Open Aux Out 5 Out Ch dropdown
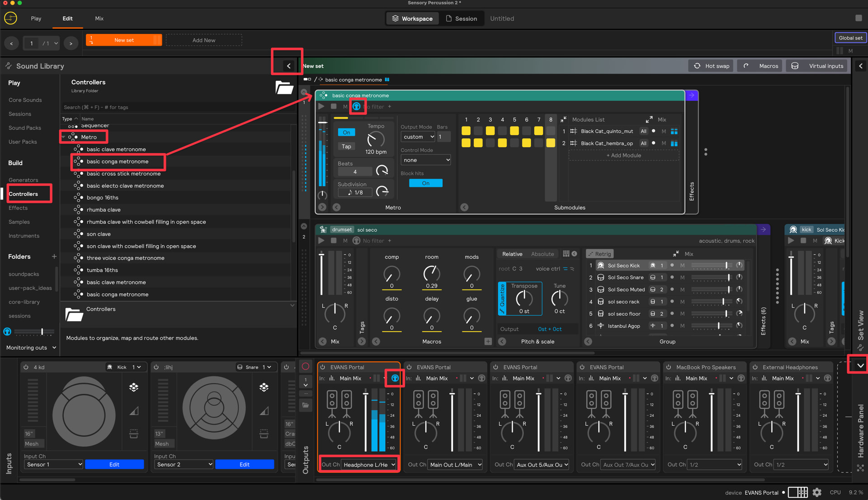The height and width of the screenshot is (500, 868). point(542,465)
